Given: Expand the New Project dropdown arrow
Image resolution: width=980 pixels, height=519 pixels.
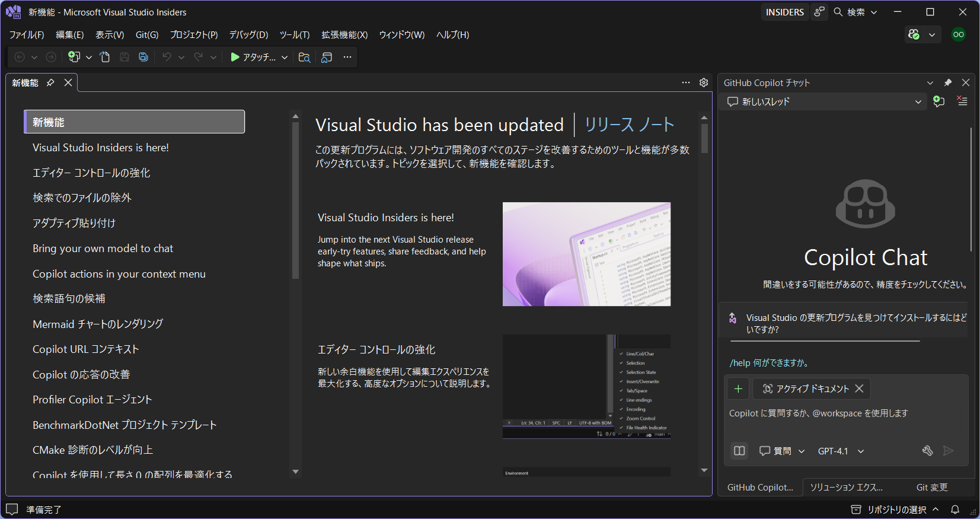Looking at the screenshot, I should [89, 57].
